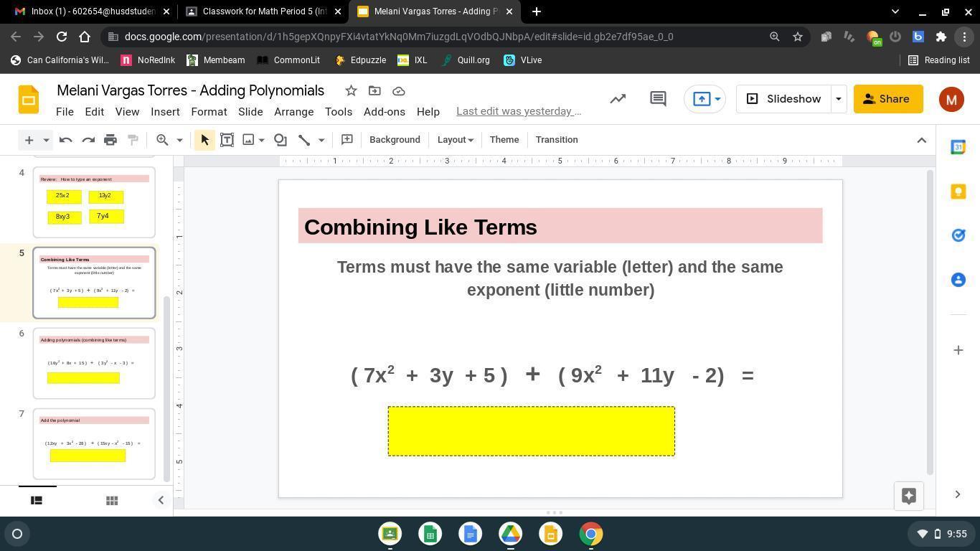This screenshot has width=980, height=551.
Task: Click the Move to folder icon
Action: (374, 90)
